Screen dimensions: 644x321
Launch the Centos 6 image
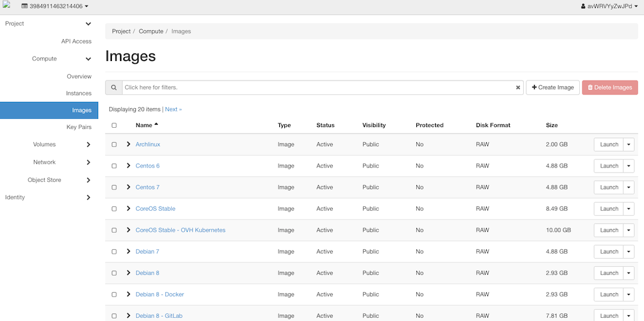pyautogui.click(x=609, y=166)
